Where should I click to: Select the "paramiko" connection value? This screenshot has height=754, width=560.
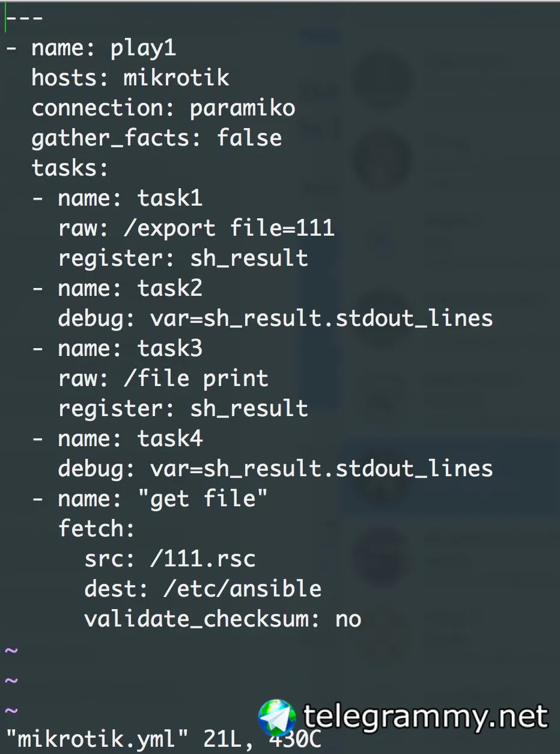(x=242, y=108)
